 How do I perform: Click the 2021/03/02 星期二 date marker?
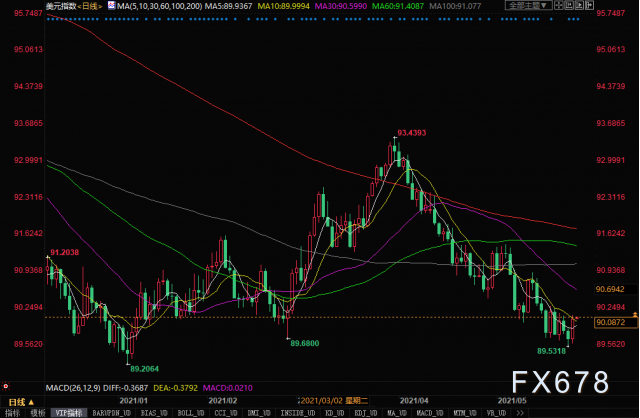334,401
